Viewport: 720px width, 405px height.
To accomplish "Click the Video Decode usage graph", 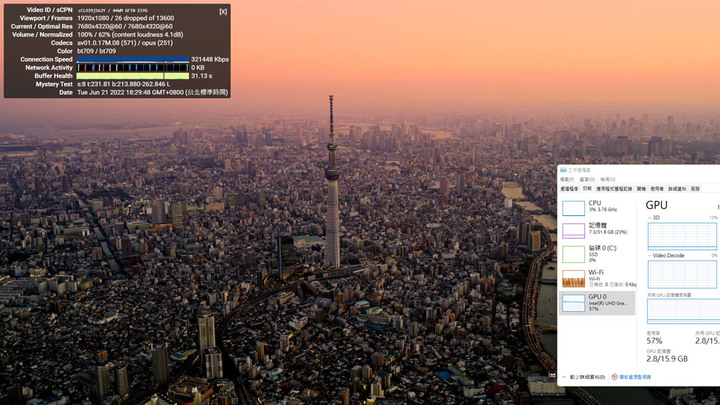I will pos(682,274).
